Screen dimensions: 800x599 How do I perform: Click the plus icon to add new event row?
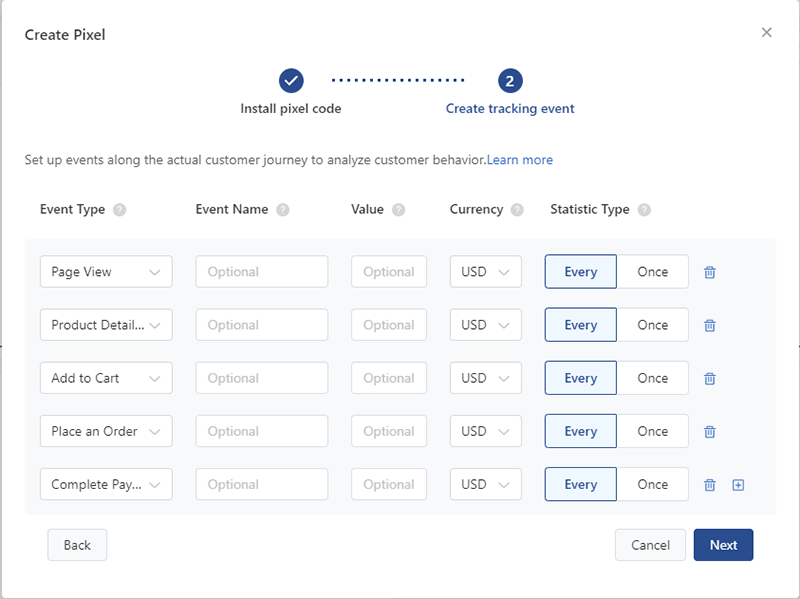click(739, 484)
